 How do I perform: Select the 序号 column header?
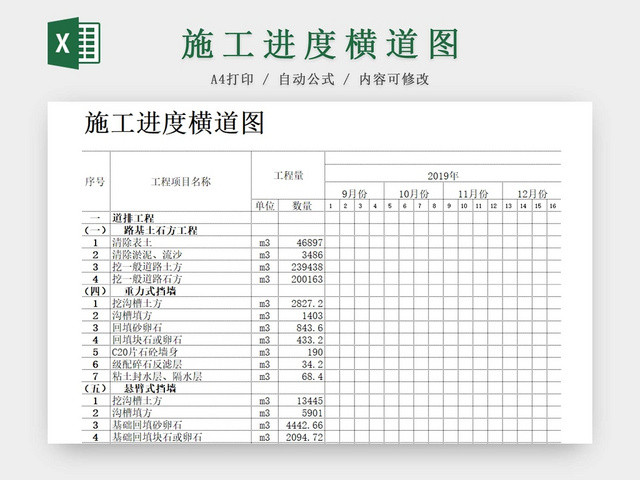pyautogui.click(x=95, y=182)
